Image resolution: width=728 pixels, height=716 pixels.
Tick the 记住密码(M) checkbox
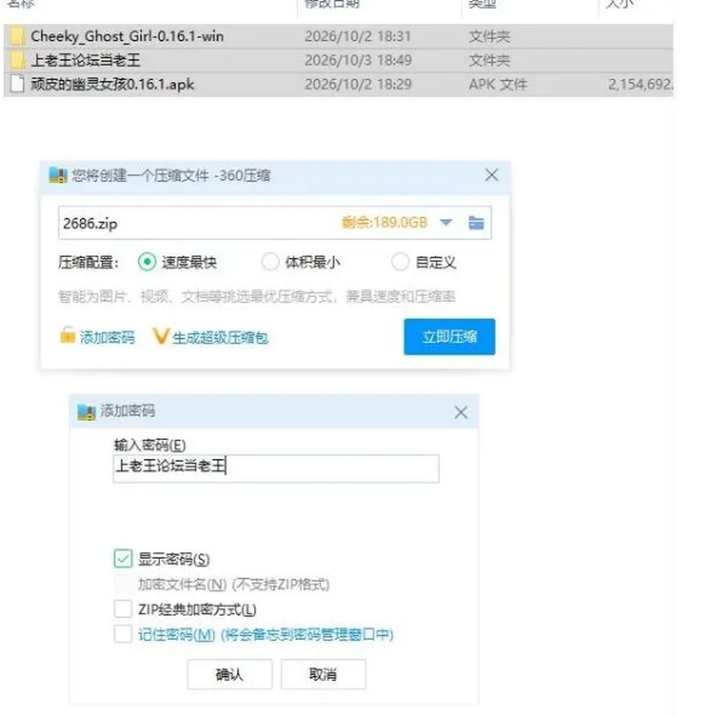pyautogui.click(x=123, y=634)
